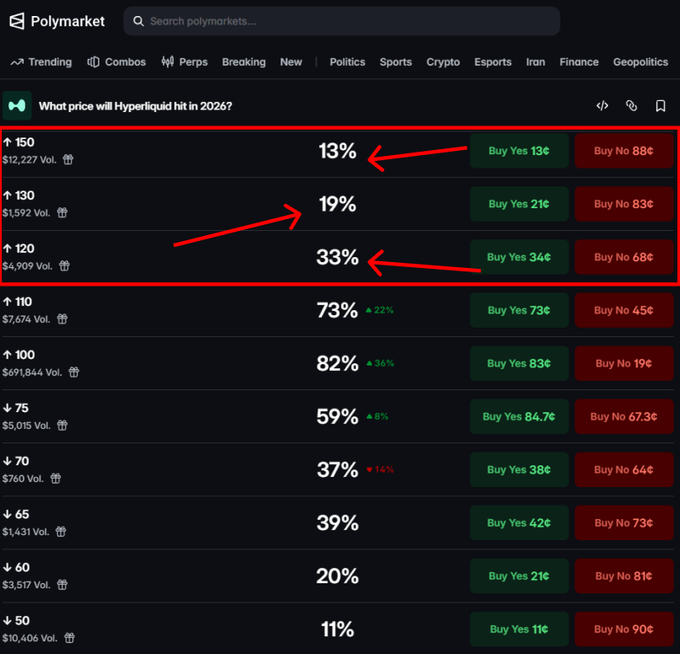Bookmark the Hyperliquid market
The height and width of the screenshot is (654, 680).
660,106
